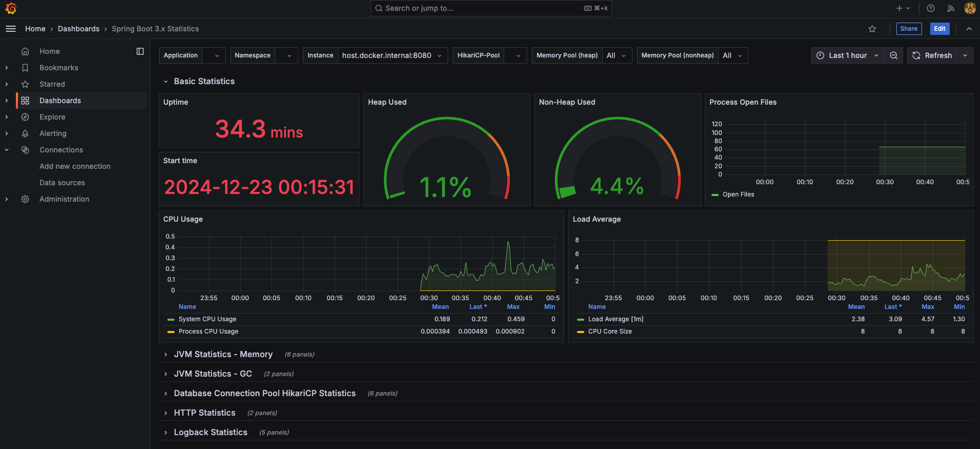The image size is (980, 449).
Task: Click the user avatar profile icon
Action: tap(970, 8)
